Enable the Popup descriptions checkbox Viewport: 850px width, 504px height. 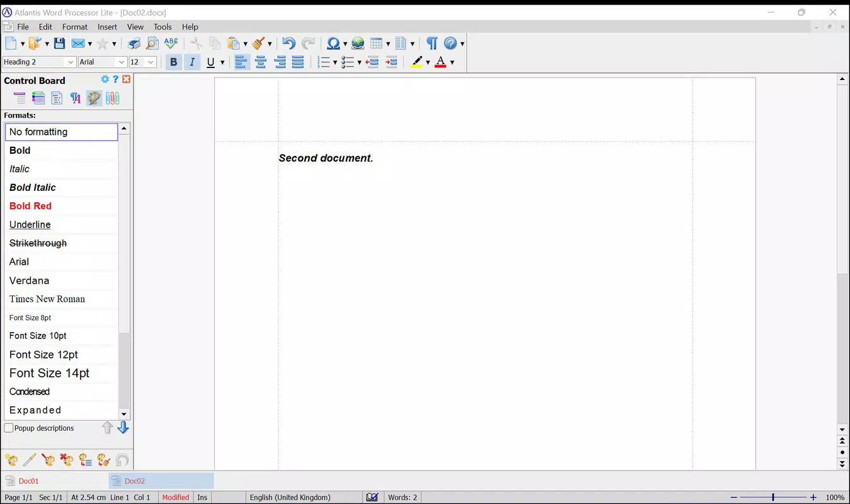point(9,428)
